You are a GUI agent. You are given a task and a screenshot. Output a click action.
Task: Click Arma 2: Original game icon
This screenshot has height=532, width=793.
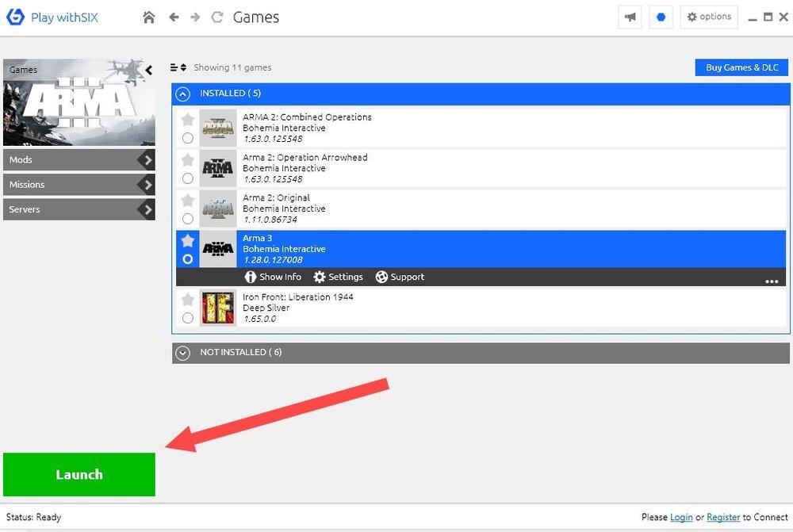pyautogui.click(x=218, y=209)
